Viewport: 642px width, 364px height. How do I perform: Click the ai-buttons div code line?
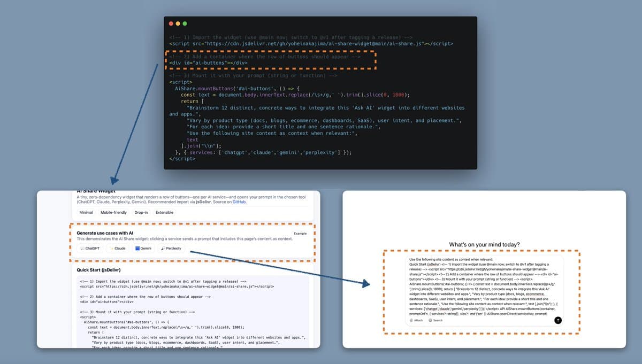[208, 63]
